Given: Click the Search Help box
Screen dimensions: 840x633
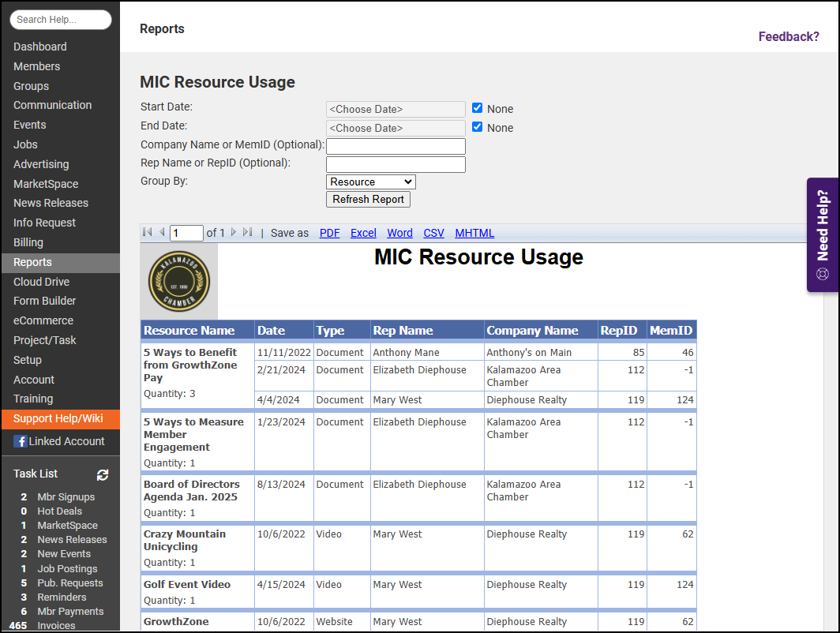Looking at the screenshot, I should click(x=60, y=20).
